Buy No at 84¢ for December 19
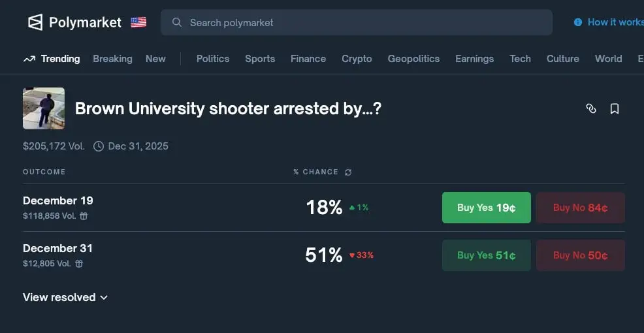This screenshot has height=333, width=644. click(x=580, y=208)
